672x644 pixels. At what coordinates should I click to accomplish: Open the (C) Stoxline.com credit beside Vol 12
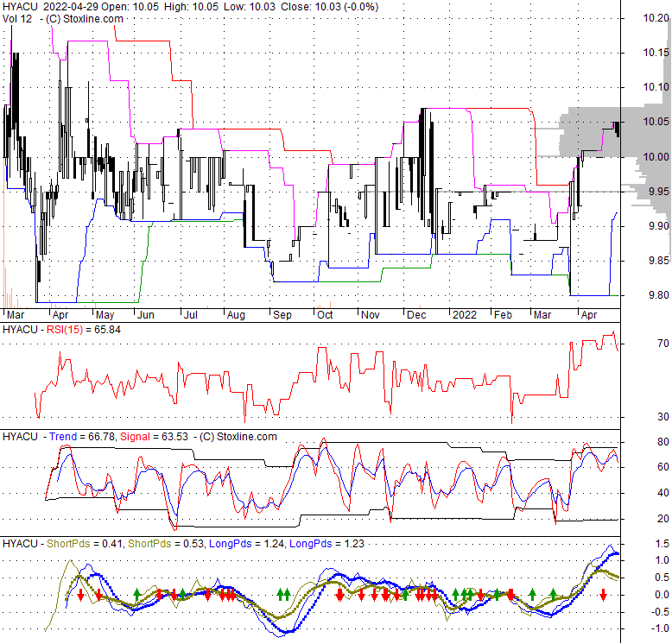(x=85, y=19)
